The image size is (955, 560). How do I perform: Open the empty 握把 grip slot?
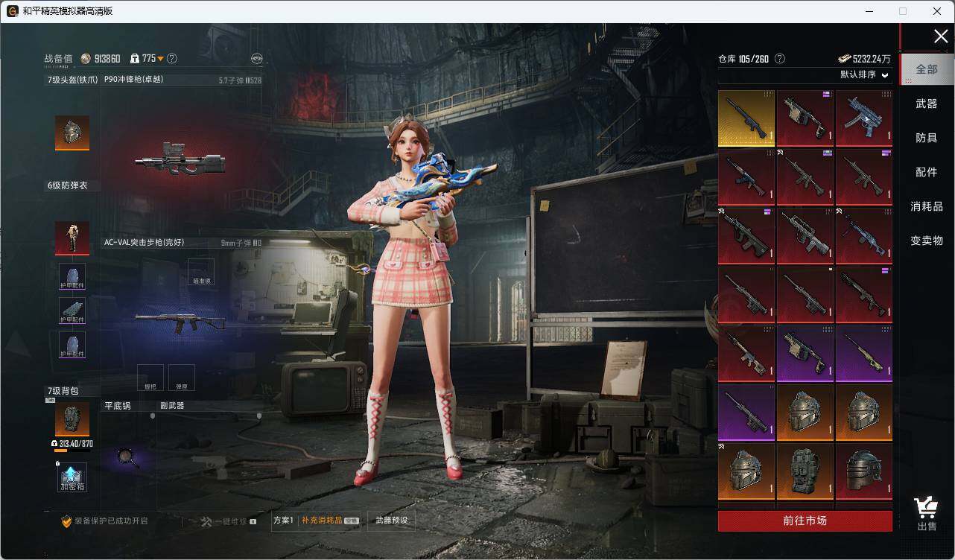150,378
